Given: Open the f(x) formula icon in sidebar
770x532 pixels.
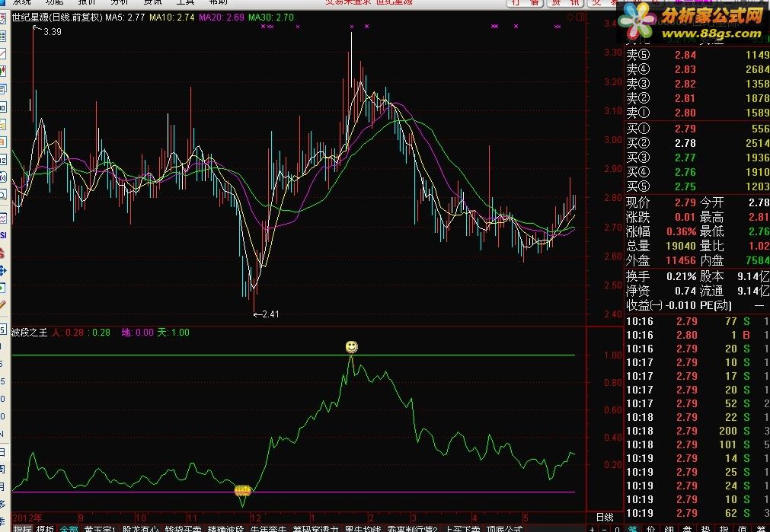Looking at the screenshot, I should 3,177.
